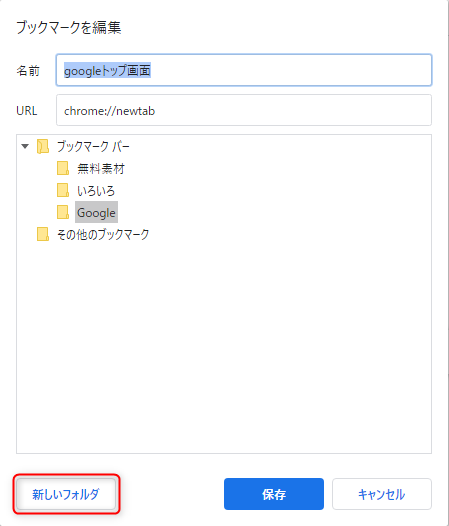Select the いろいろ folder label
Viewport: 449px width, 526px height.
point(96,191)
